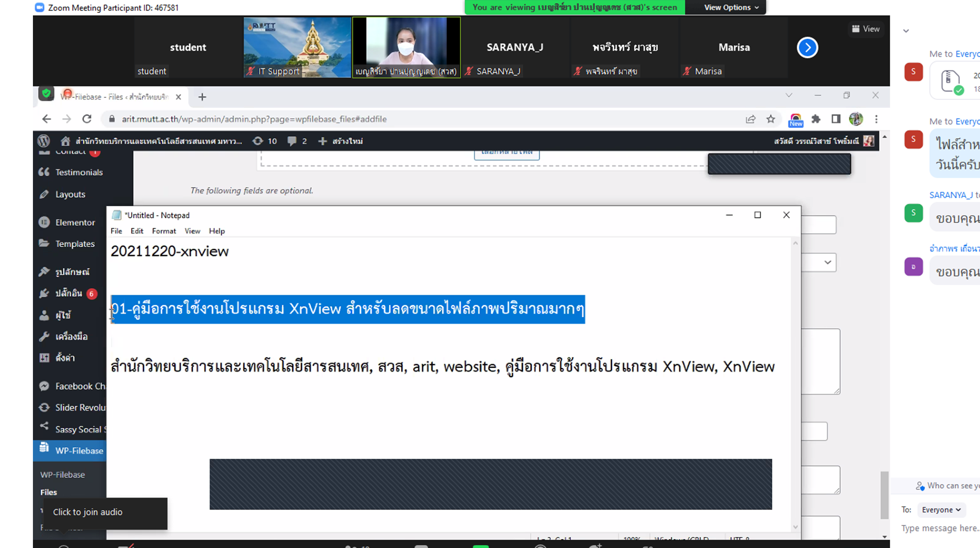Open the Zoom View layout button
This screenshot has height=548, width=980.
pos(866,29)
